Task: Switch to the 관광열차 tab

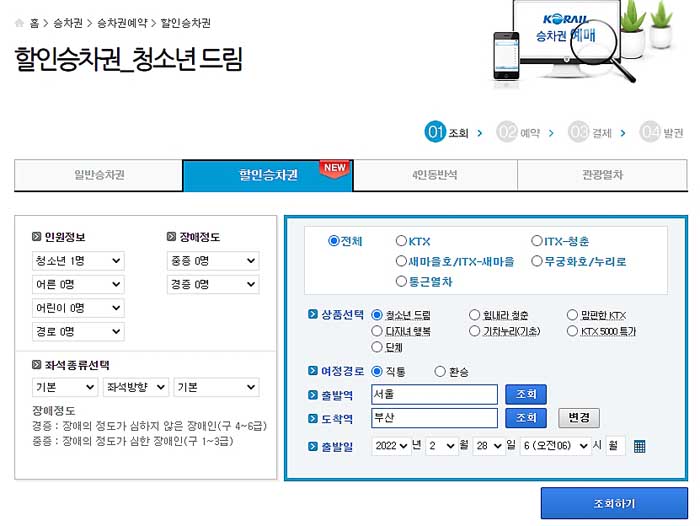Action: [602, 175]
